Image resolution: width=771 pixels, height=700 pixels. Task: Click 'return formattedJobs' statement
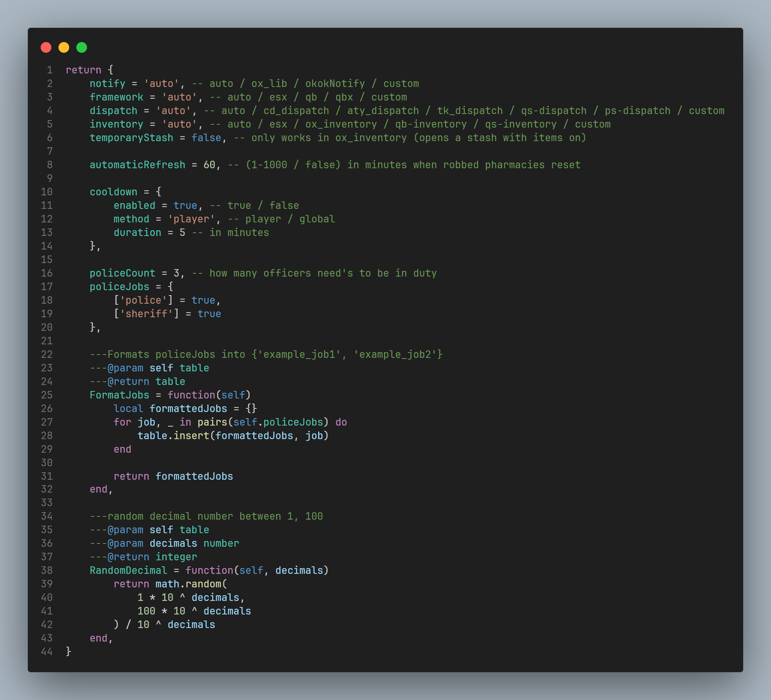173,477
